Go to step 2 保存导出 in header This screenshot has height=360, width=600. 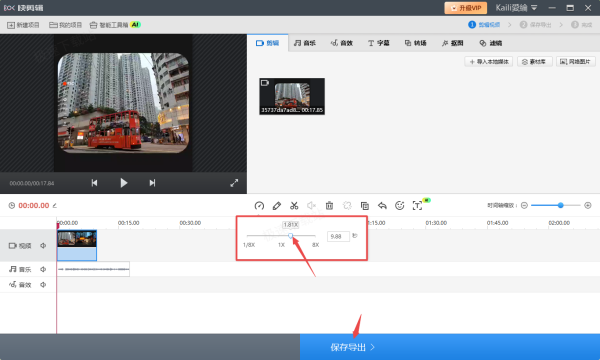536,24
